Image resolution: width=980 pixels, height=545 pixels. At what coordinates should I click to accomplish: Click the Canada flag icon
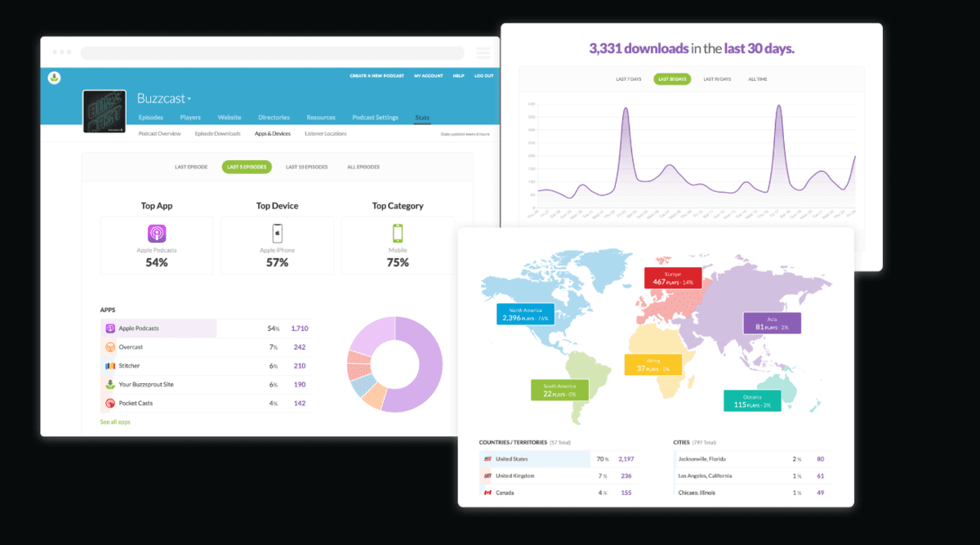point(488,493)
